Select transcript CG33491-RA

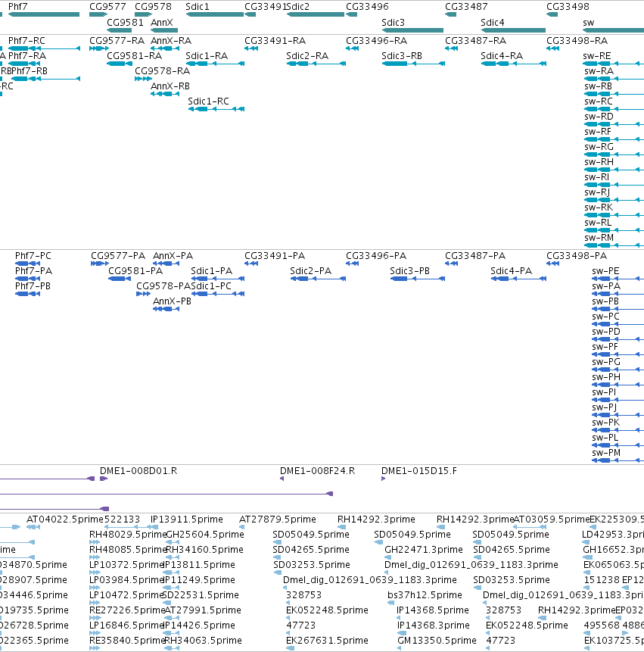[251, 48]
